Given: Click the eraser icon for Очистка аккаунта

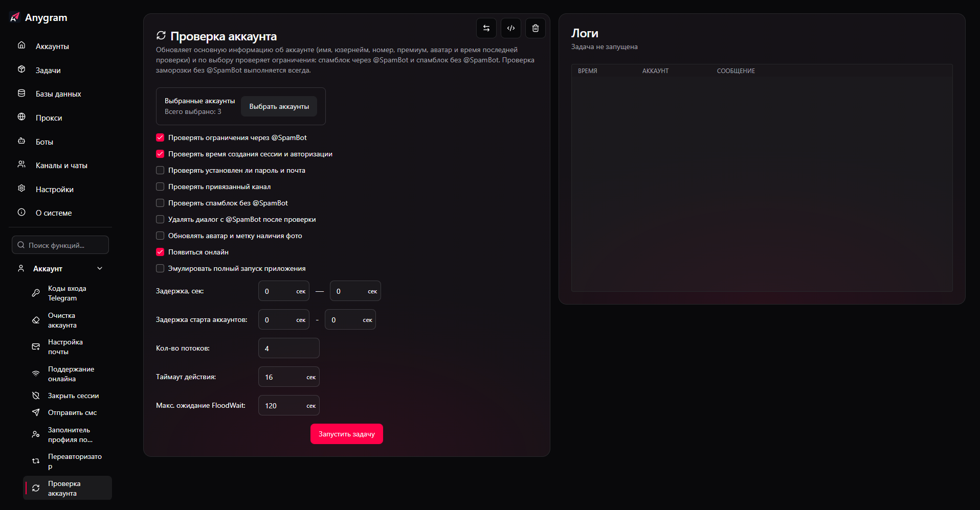Looking at the screenshot, I should 36,320.
